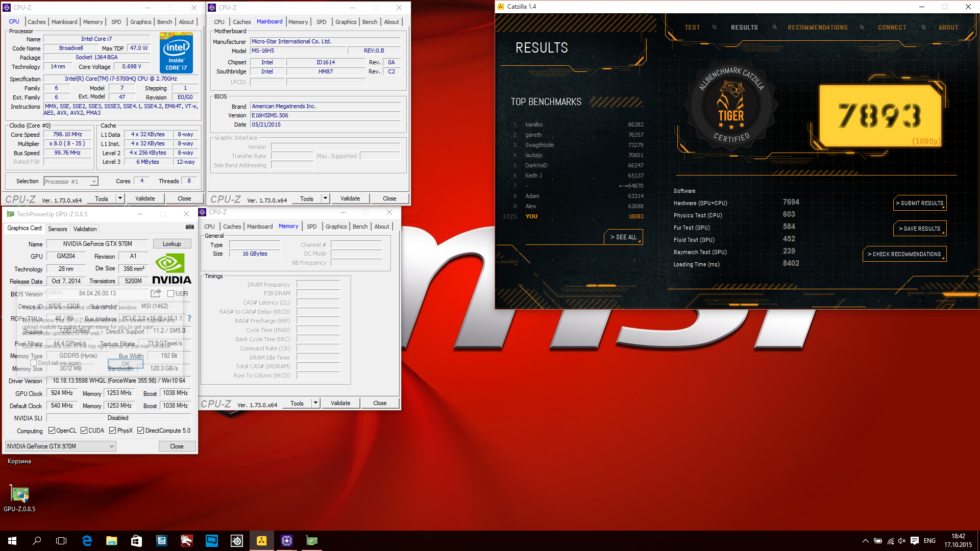The width and height of the screenshot is (980, 551).
Task: Open the NVIDIA GeForce GTX 970M dropdown
Action: (61, 446)
